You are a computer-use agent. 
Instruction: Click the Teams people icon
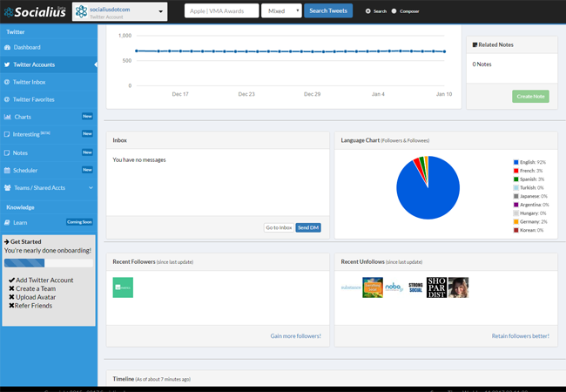[8, 187]
